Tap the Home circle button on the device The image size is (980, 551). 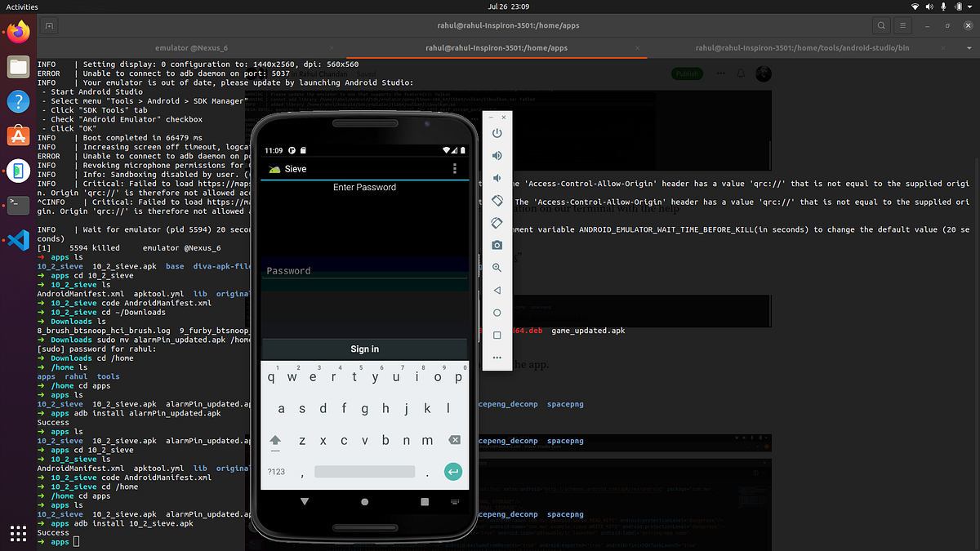coord(364,500)
